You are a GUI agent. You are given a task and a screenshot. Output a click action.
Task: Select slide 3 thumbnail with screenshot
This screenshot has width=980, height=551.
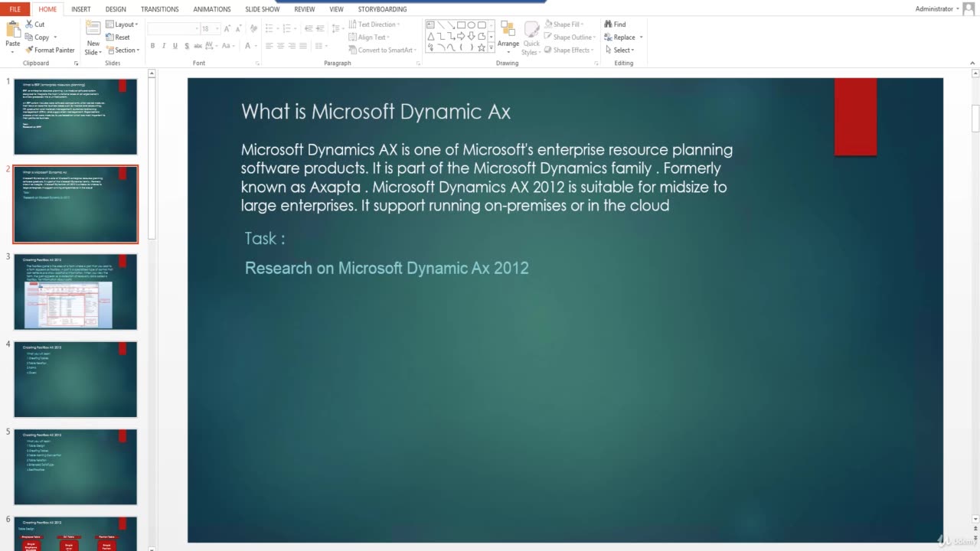pyautogui.click(x=75, y=292)
